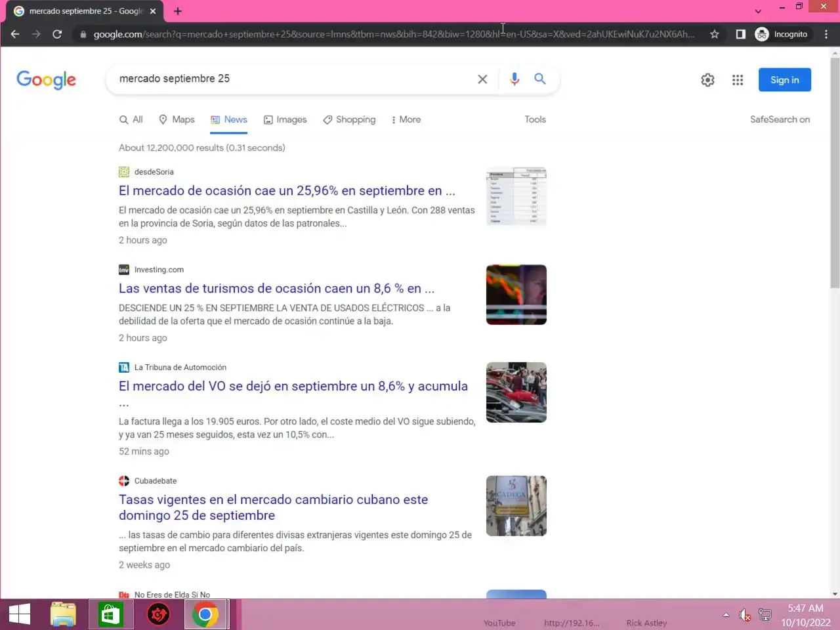This screenshot has width=840, height=630.
Task: Show hidden system tray icons
Action: (x=726, y=615)
